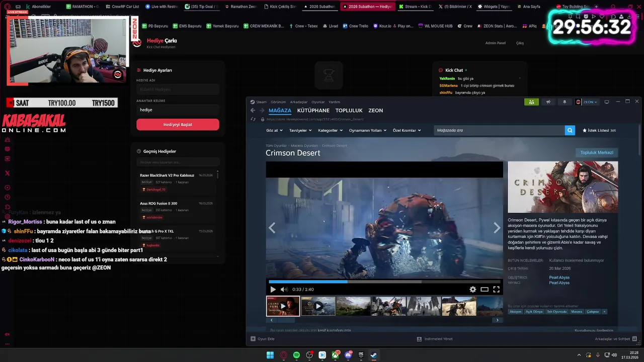Mute the trailer volume icon
644x362 pixels.
click(284, 289)
